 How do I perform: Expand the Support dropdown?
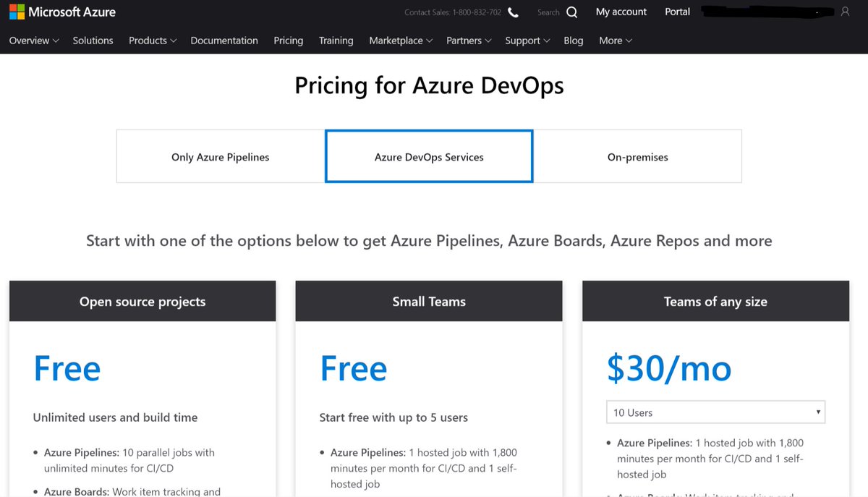click(527, 41)
